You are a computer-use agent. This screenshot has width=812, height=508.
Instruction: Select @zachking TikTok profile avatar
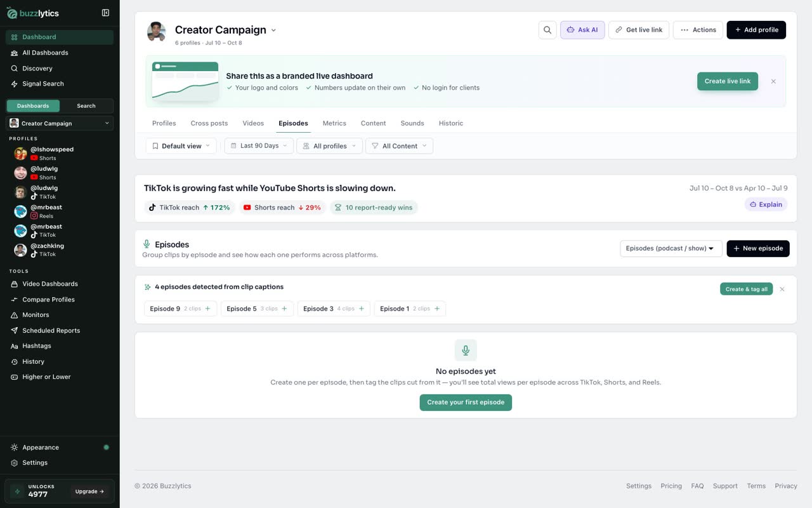coord(20,250)
